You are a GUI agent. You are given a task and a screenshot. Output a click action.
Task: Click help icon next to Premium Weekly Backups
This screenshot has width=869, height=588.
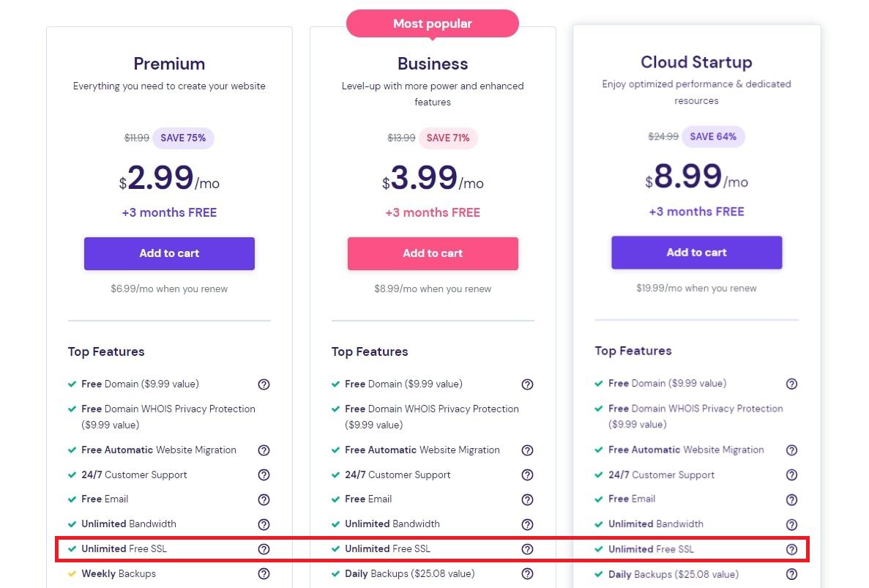[x=264, y=574]
